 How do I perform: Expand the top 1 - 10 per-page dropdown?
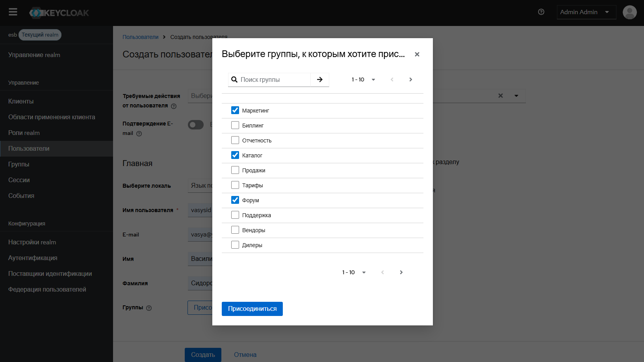coord(363,79)
